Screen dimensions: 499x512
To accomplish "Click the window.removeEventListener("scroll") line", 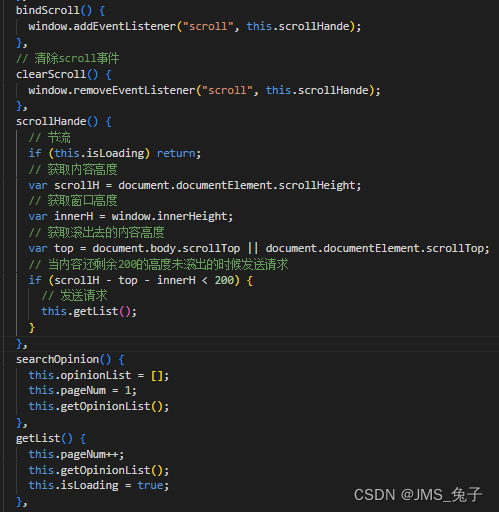I will point(204,90).
